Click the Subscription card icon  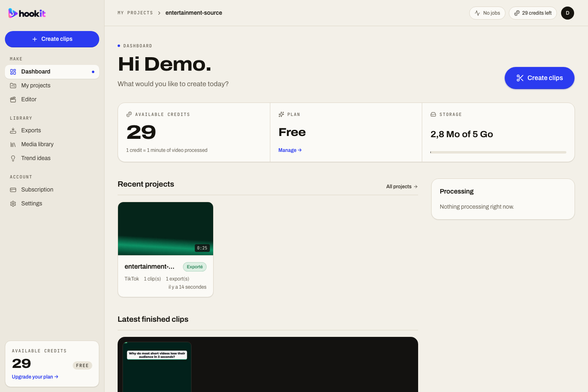click(x=13, y=190)
